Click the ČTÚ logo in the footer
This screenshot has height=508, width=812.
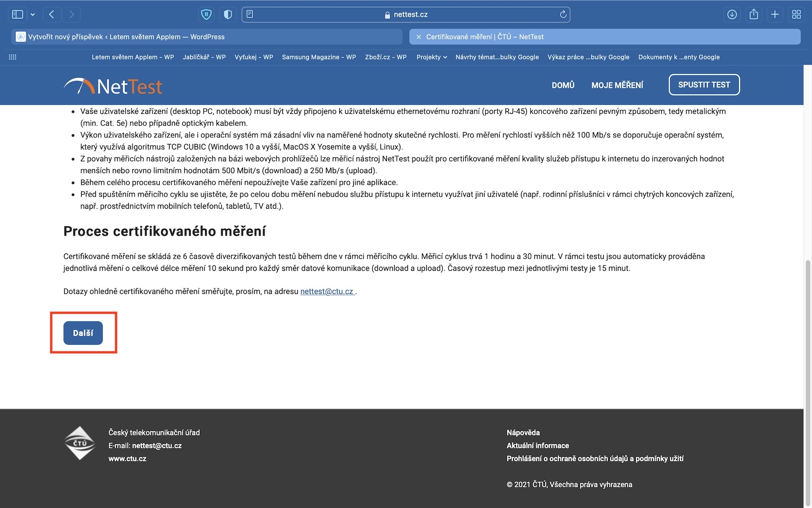pos(79,443)
